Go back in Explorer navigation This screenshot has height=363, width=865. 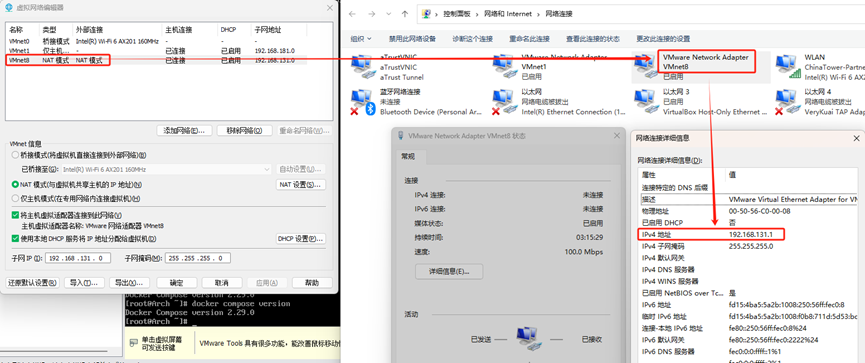pyautogui.click(x=353, y=14)
